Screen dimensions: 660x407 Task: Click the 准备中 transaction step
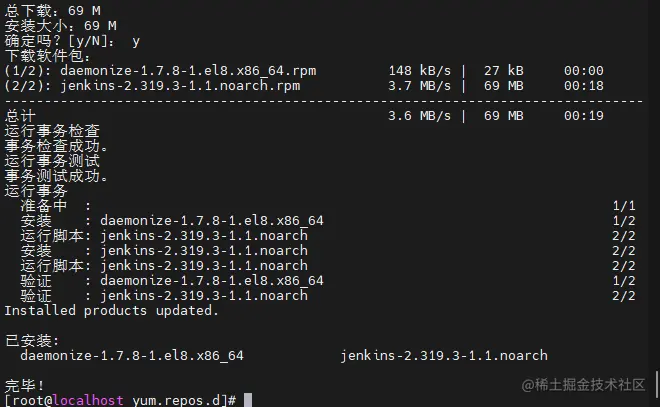[x=44, y=205]
